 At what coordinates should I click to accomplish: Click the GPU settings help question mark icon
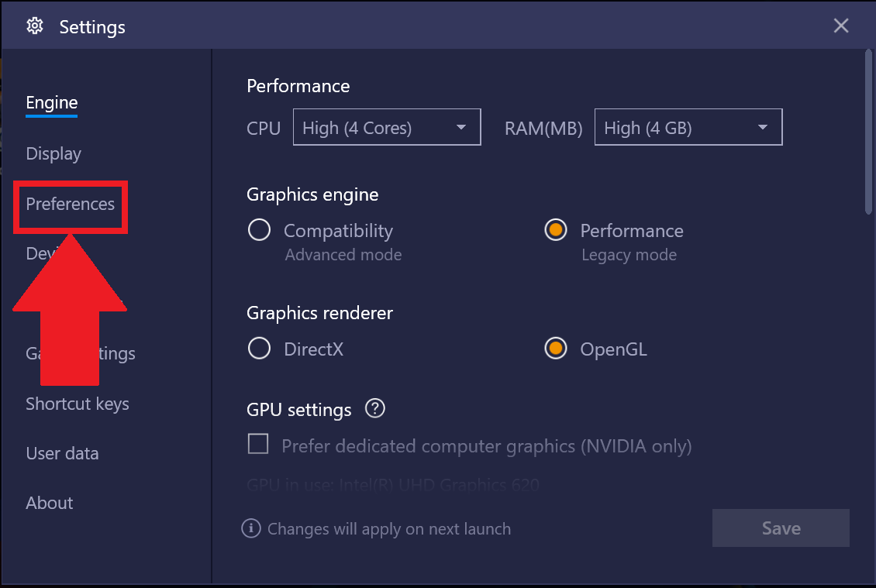click(375, 408)
